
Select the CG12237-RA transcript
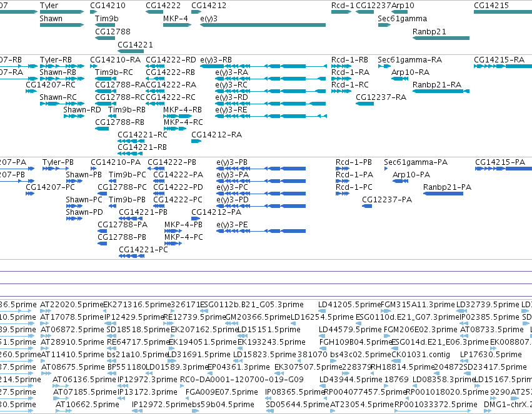pyautogui.click(x=364, y=104)
